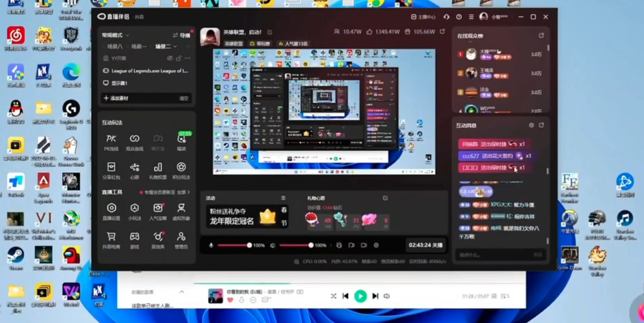This screenshot has height=323, width=644.
Task: Switch to 场景八 scene tab
Action: (x=114, y=46)
